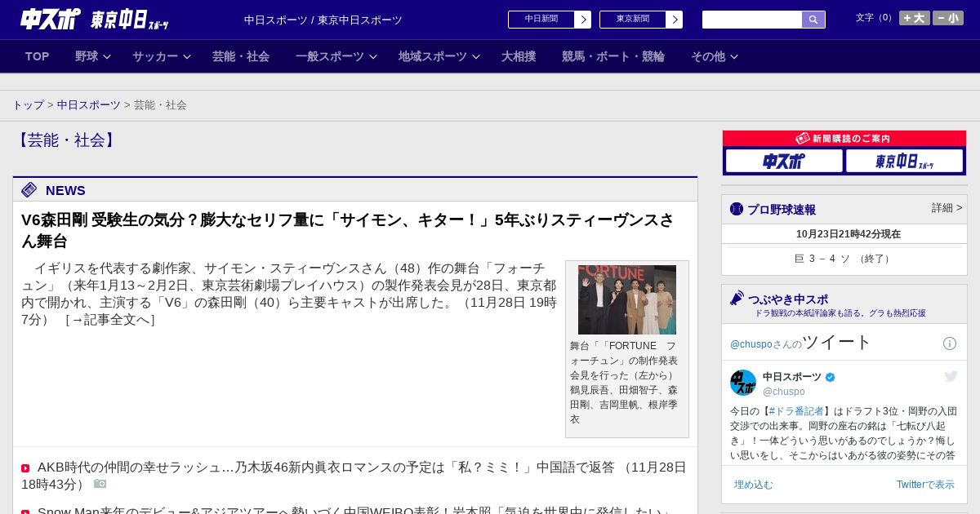This screenshot has height=514, width=980.
Task: Click the verified badge beside 中日スポーツ
Action: click(x=831, y=377)
